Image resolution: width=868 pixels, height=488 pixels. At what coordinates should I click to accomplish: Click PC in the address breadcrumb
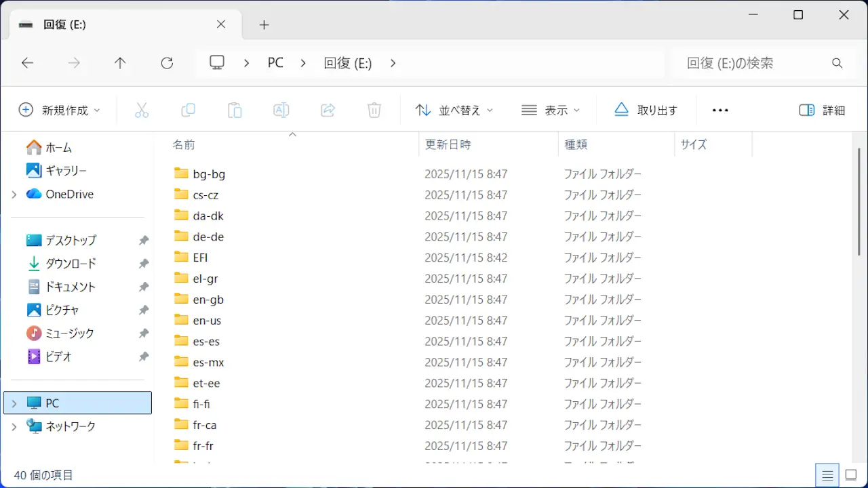tap(275, 63)
